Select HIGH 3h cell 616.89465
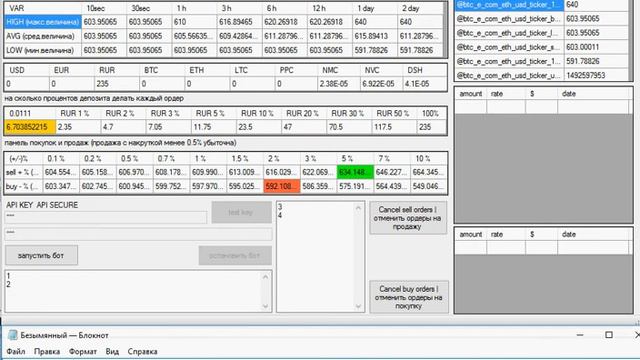Screen dimensions: 640x360 coord(240,22)
